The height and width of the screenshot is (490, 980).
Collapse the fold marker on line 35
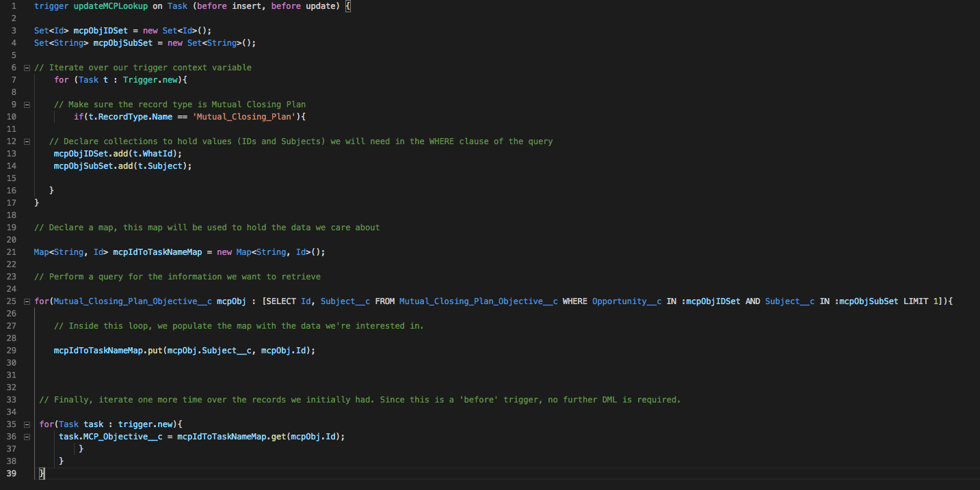(x=26, y=424)
